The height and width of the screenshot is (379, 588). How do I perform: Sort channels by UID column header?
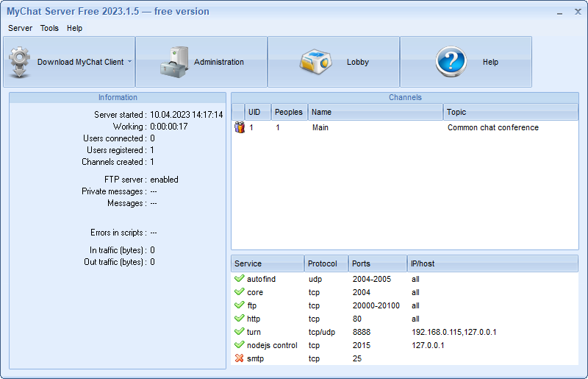[258, 112]
